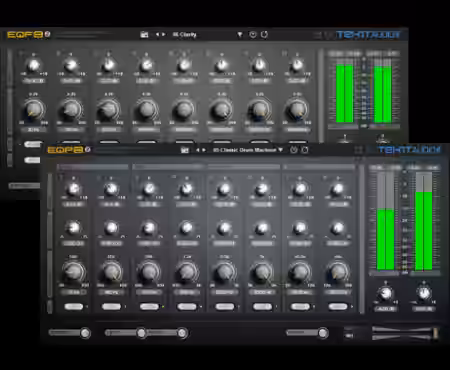Click the back window's reset circular-arrow icon
The width and height of the screenshot is (450, 370).
pos(264,34)
